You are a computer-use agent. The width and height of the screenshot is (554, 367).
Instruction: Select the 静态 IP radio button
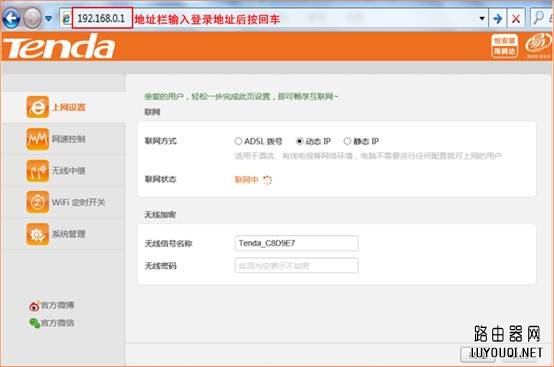[347, 141]
